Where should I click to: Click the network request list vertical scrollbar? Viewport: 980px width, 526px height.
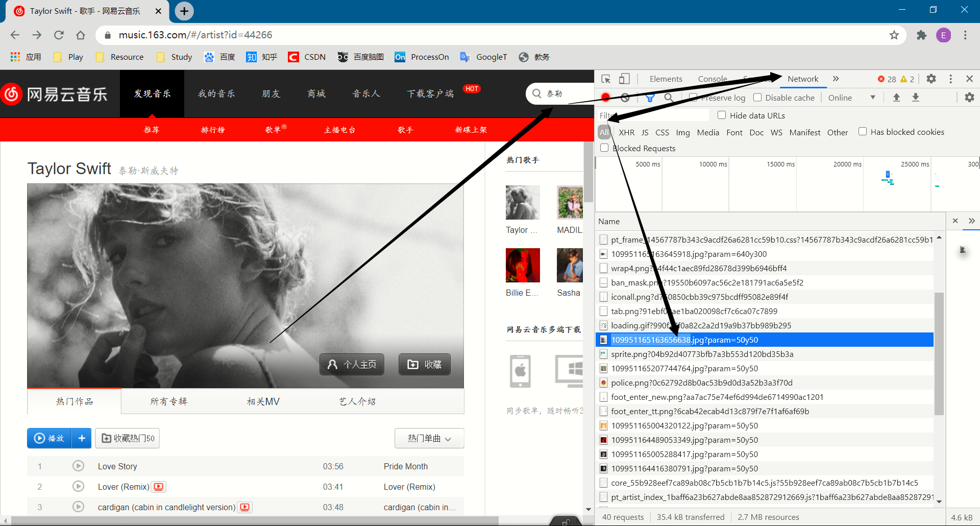939,353
